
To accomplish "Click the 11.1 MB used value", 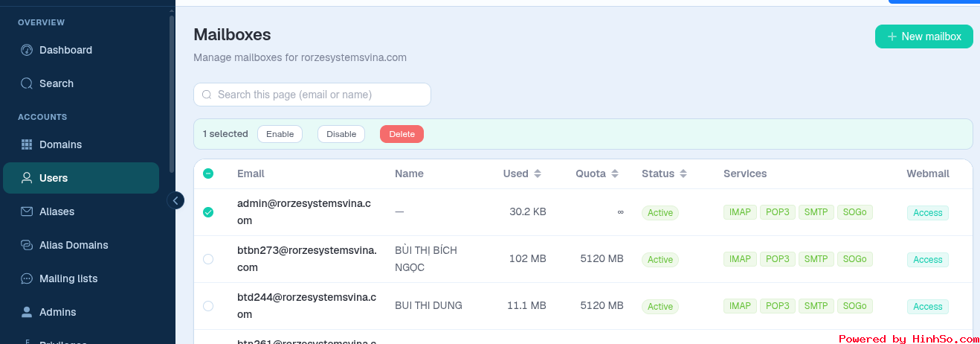I will click(x=526, y=305).
